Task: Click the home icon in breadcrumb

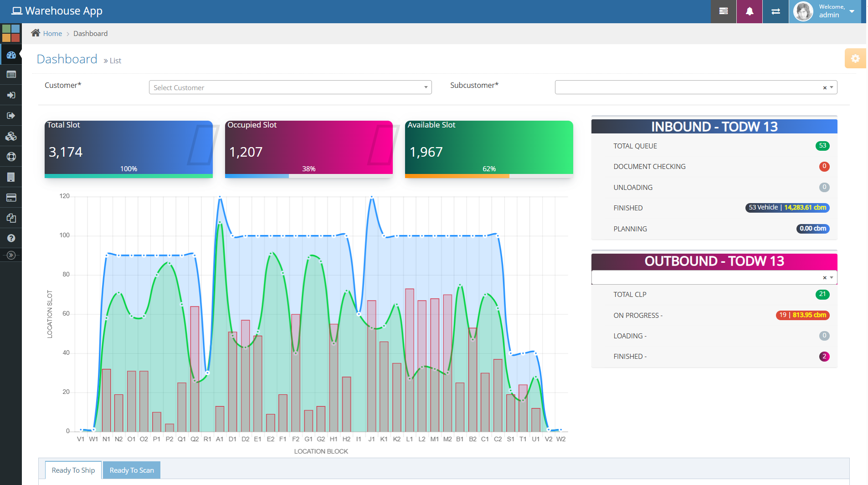Action: point(36,33)
